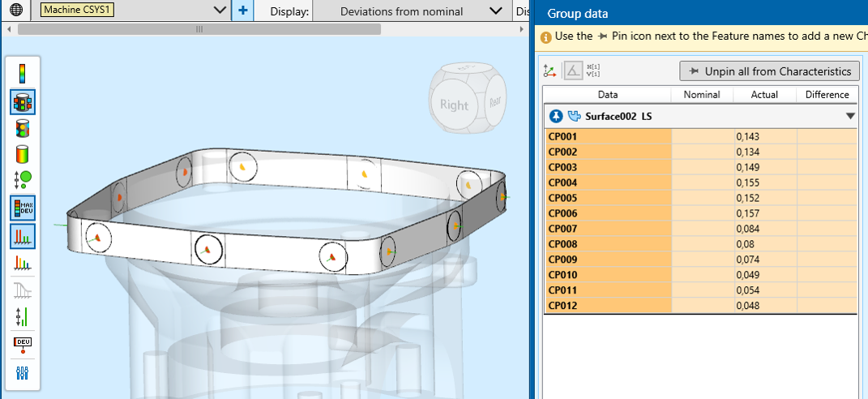Toggle the red-green bar chart icon

[x=22, y=236]
